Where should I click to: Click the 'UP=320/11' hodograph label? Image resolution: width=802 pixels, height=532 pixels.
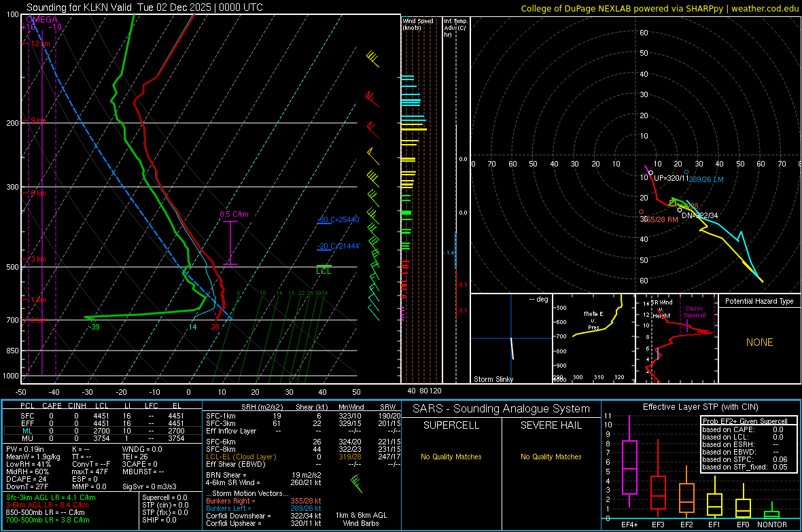click(671, 178)
